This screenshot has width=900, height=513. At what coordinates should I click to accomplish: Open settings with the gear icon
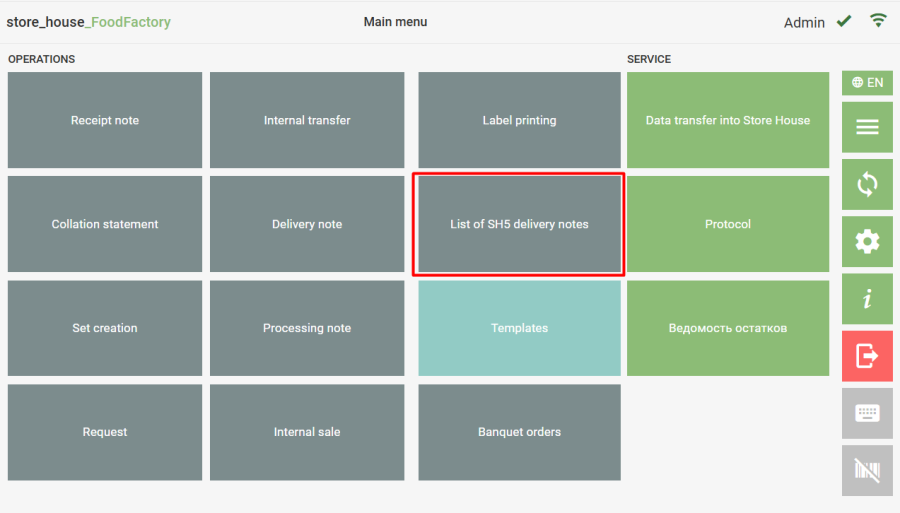[867, 241]
